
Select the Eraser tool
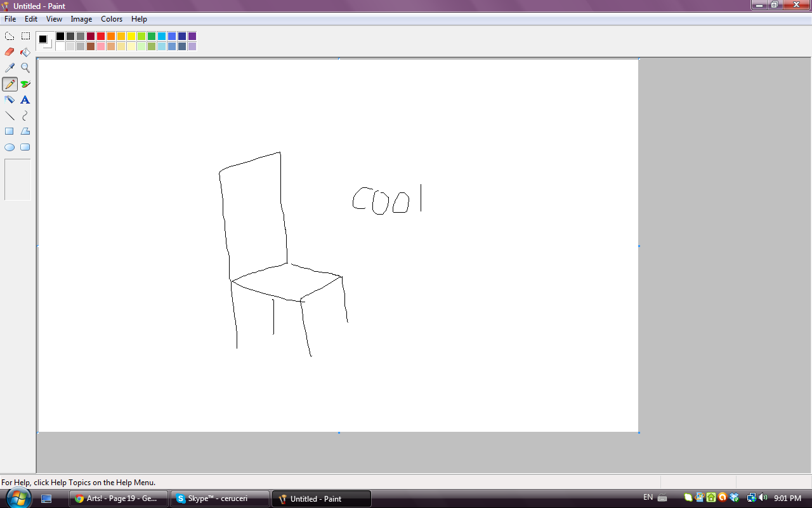click(x=10, y=52)
